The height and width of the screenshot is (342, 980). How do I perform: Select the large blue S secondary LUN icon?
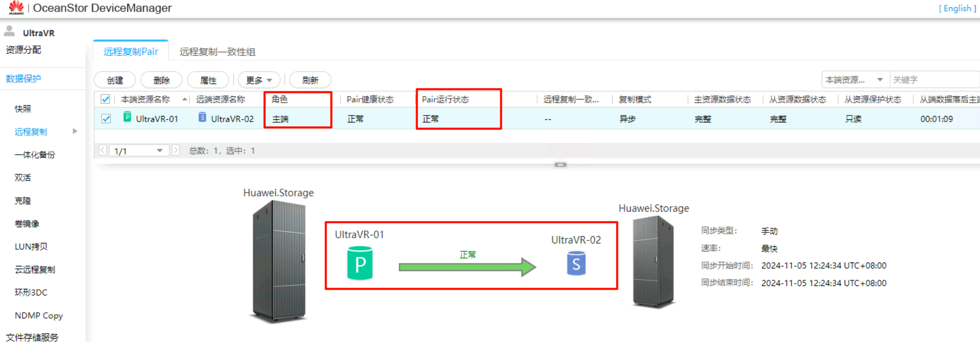click(x=576, y=263)
